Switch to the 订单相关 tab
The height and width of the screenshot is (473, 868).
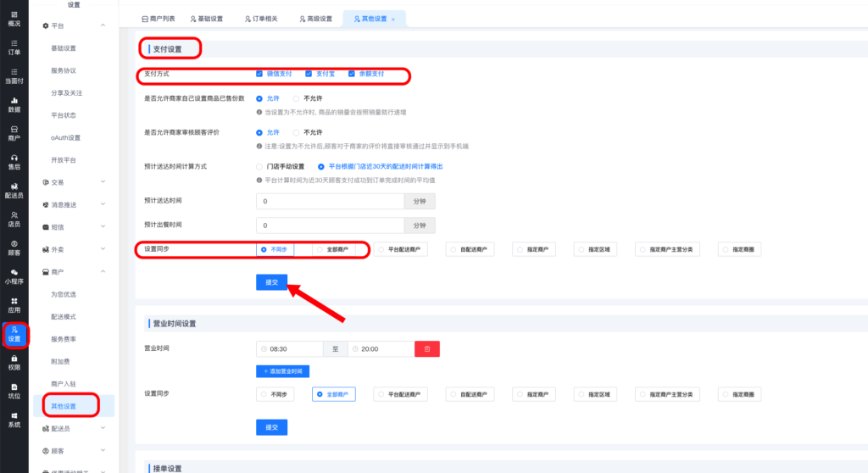tap(259, 19)
